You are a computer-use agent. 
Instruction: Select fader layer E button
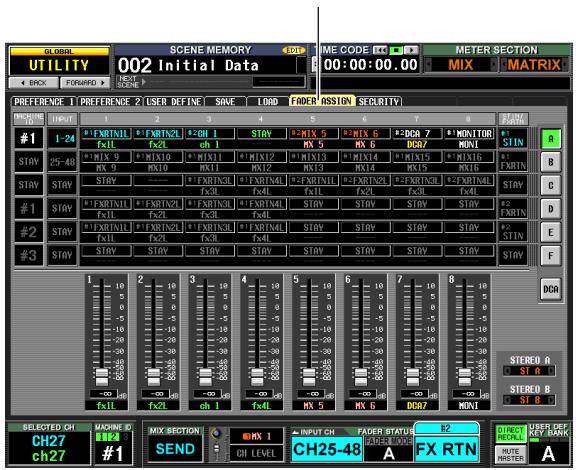point(550,233)
